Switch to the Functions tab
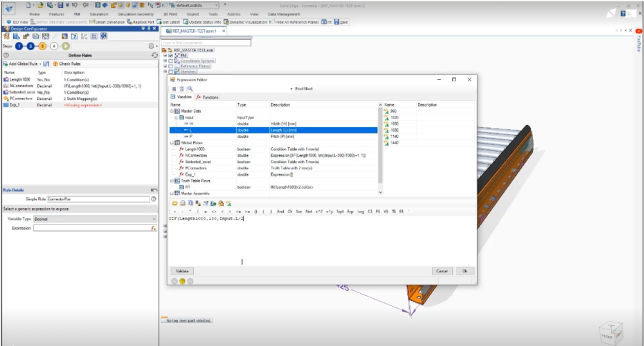Image resolution: width=644 pixels, height=346 pixels. tap(208, 97)
